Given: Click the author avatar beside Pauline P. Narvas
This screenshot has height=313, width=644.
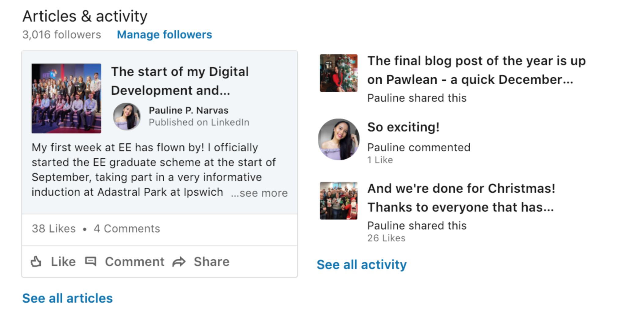Looking at the screenshot, I should click(x=127, y=116).
